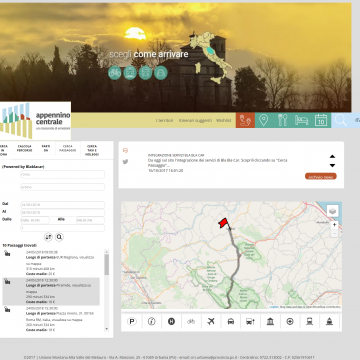Viewport: 360px width, 360px height.
Task: Switch to the Cerca Taxi e Noleggi tab
Action: pyautogui.click(x=92, y=150)
